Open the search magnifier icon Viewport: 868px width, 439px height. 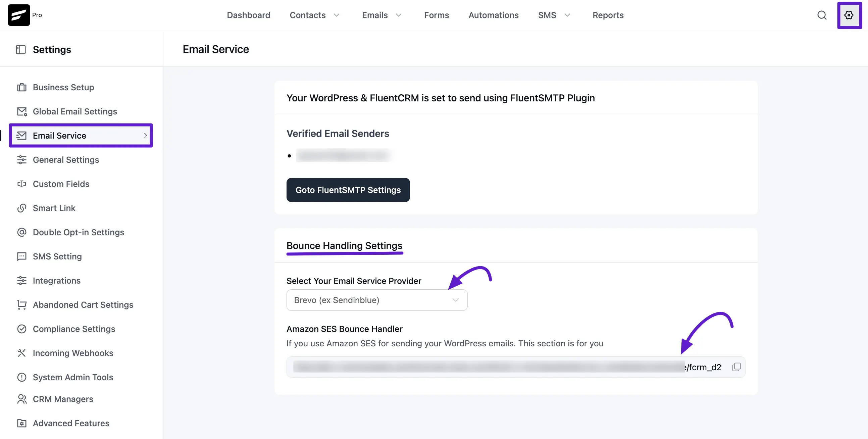click(x=822, y=15)
